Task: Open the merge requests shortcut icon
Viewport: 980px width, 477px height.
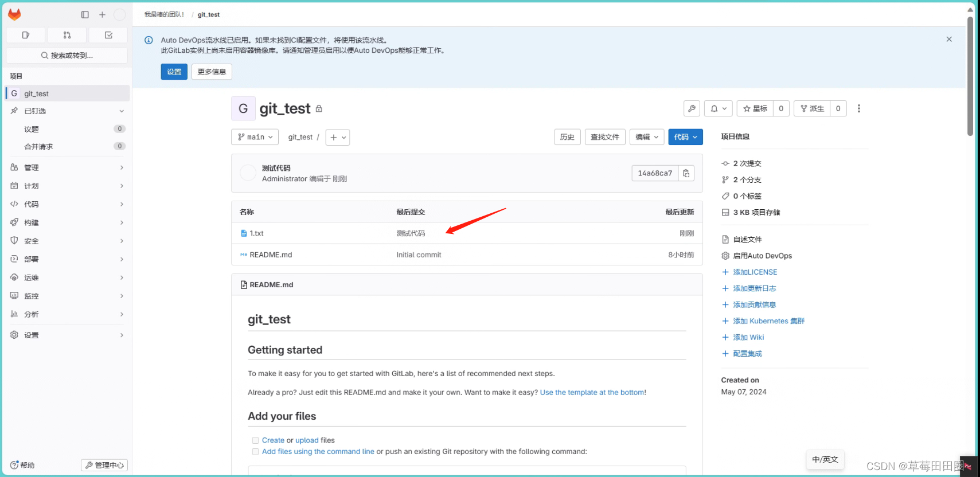Action: click(67, 35)
